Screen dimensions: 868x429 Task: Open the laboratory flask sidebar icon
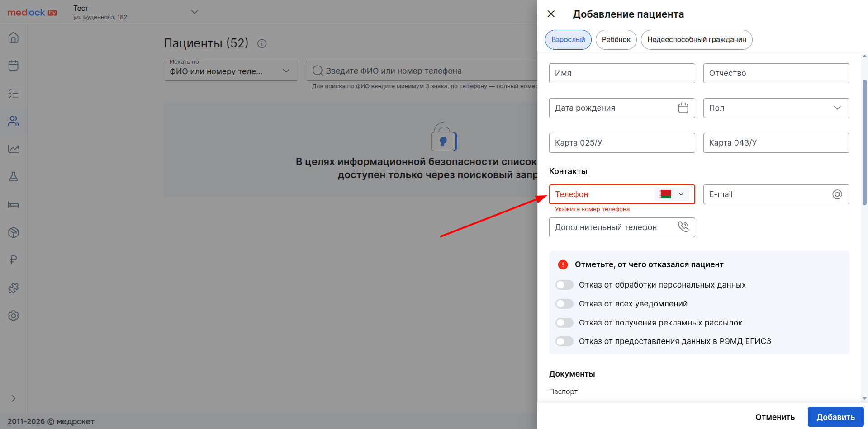(x=14, y=177)
